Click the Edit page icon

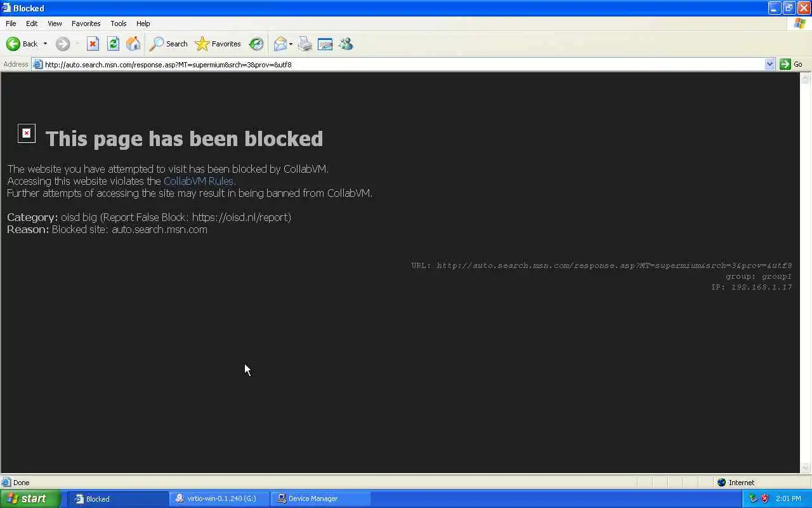(325, 44)
